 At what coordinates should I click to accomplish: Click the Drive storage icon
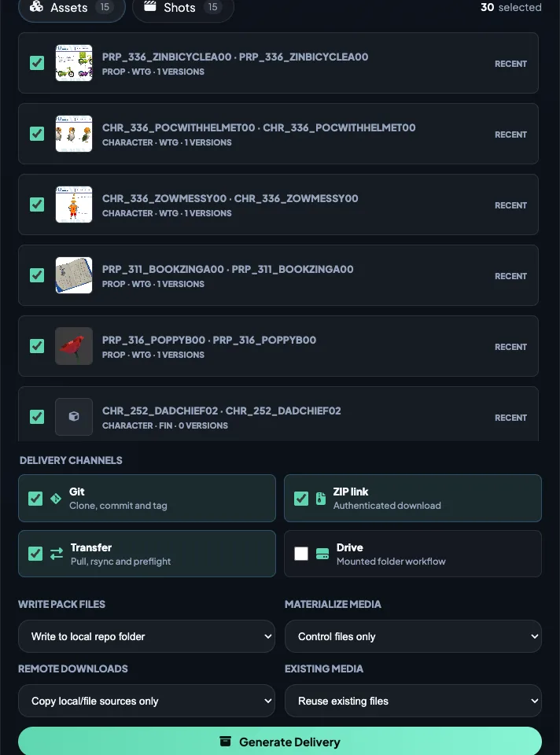point(322,554)
